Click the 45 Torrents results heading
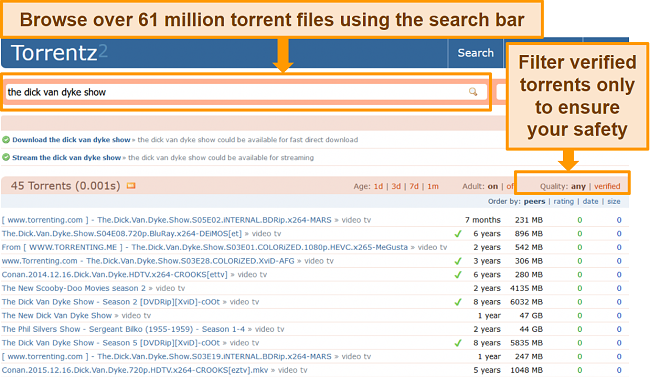Screen dimensions: 650x377 65,185
